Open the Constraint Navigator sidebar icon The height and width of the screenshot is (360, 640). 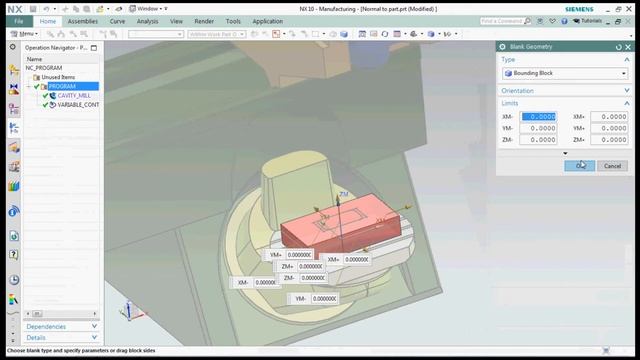point(13,89)
